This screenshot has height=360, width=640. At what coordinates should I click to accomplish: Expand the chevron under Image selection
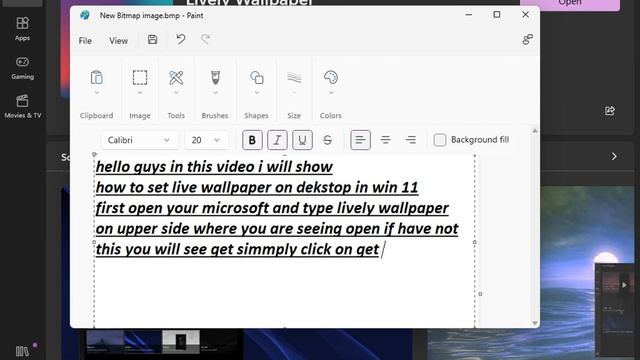[140, 93]
